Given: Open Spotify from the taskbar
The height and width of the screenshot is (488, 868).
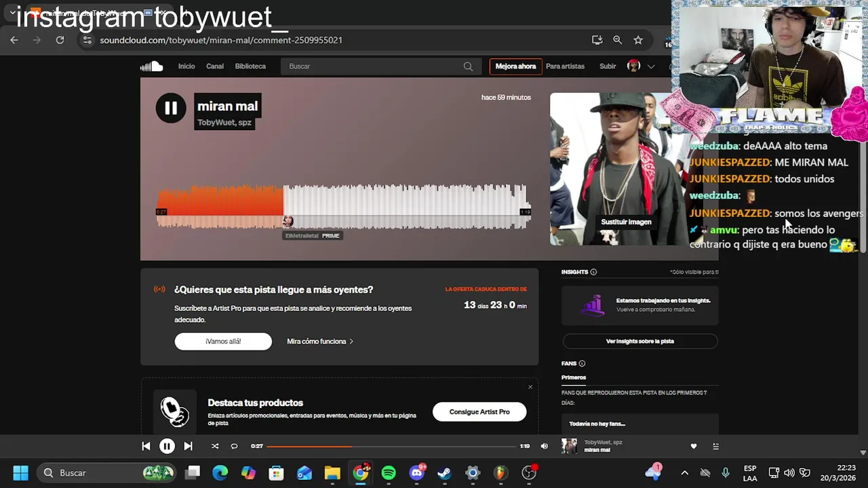Looking at the screenshot, I should point(389,472).
